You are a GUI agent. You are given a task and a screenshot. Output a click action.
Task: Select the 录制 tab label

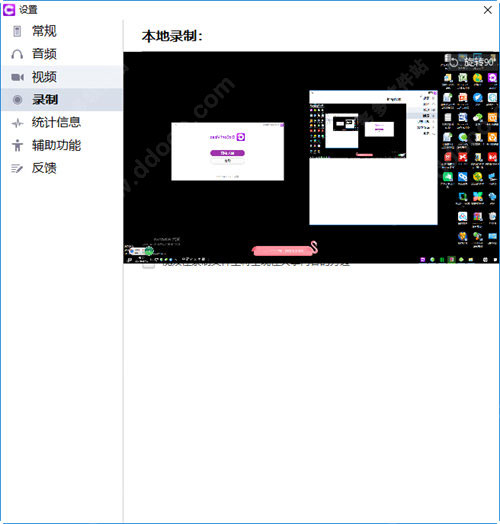click(x=45, y=100)
